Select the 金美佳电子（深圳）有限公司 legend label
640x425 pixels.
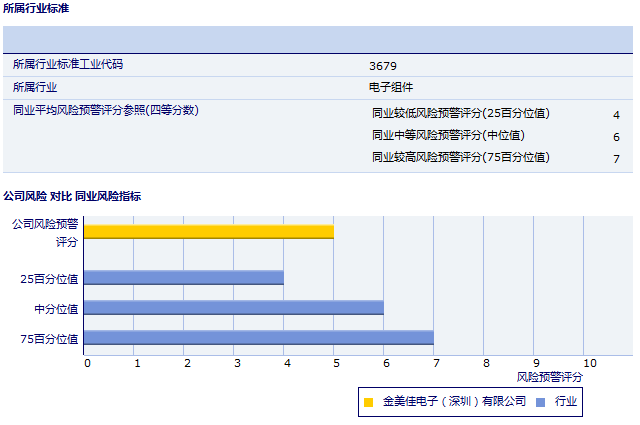coord(454,402)
